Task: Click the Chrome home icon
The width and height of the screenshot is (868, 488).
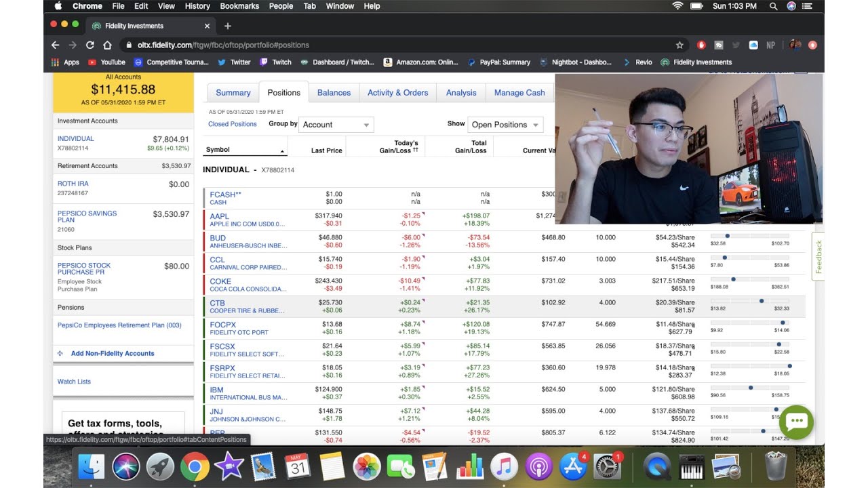Action: 107,45
